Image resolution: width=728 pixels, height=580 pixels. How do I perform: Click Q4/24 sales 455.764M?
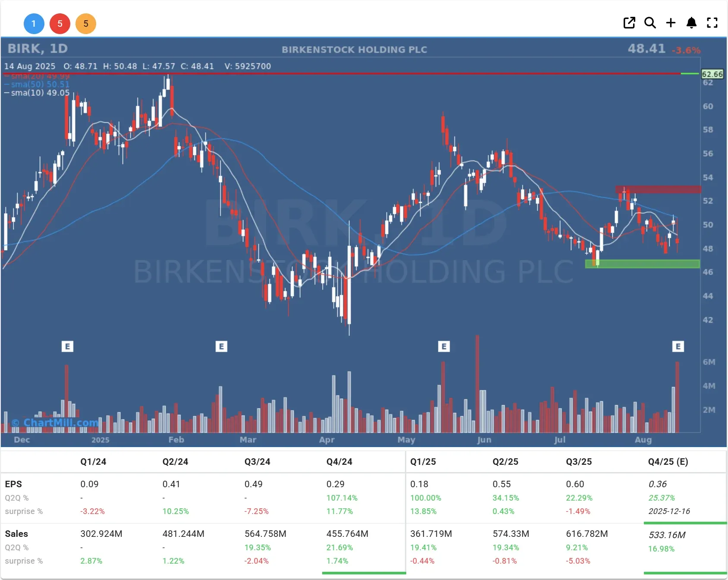click(x=347, y=534)
